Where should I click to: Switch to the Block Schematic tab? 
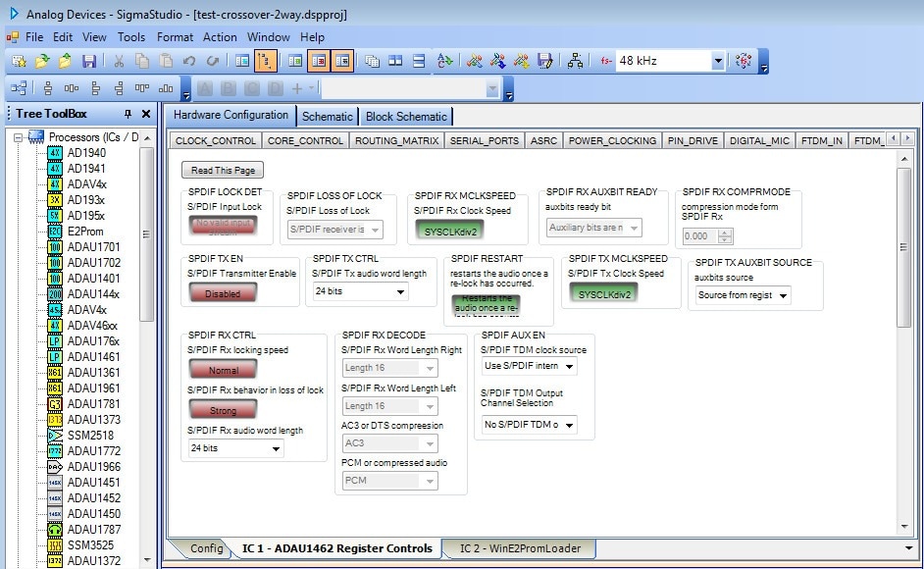pos(406,116)
